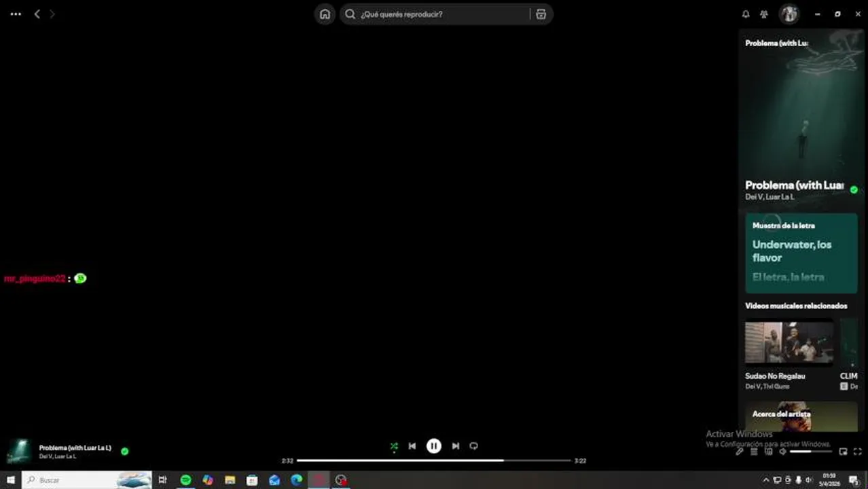This screenshot has height=489, width=868.
Task: Open Spotify from the taskbar
Action: pyautogui.click(x=185, y=480)
